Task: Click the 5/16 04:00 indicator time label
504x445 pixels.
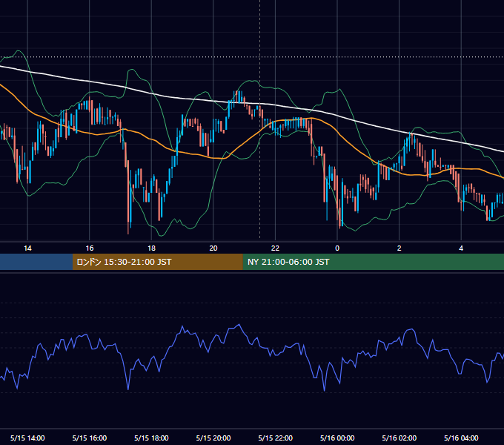Action: pyautogui.click(x=461, y=438)
